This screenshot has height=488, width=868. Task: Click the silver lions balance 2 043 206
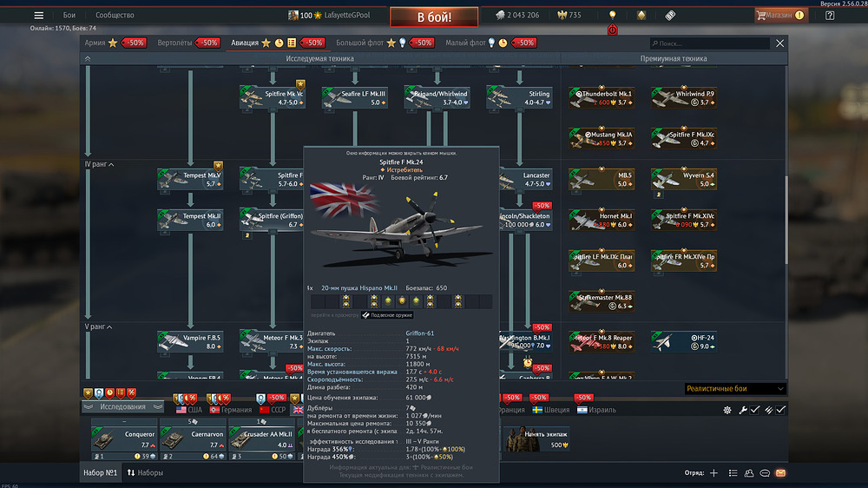tap(517, 16)
